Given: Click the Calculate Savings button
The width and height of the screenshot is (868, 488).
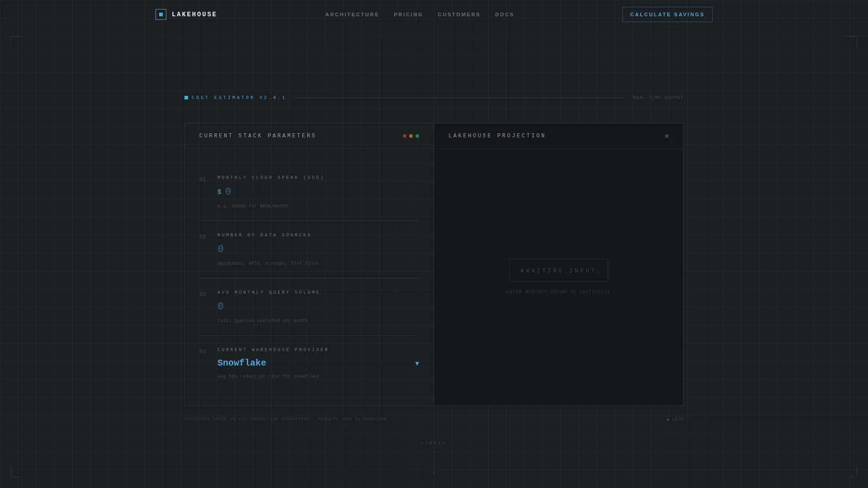Looking at the screenshot, I should click(x=667, y=14).
